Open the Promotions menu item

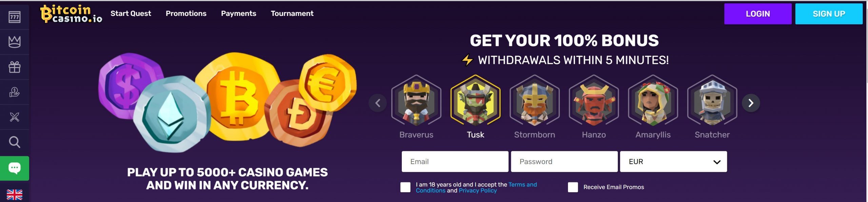(x=186, y=14)
